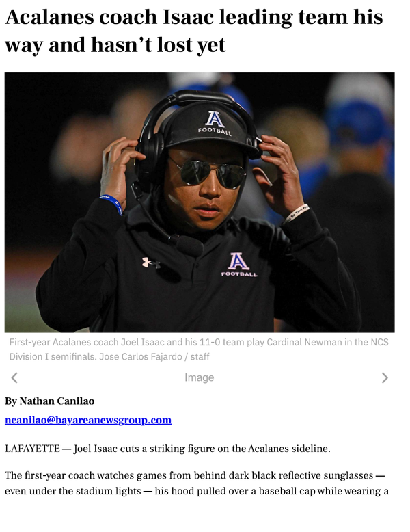Image resolution: width=410 pixels, height=532 pixels.
Task: Open the ncanilao@bayareanewsgroup.com email link
Action: pos(88,420)
